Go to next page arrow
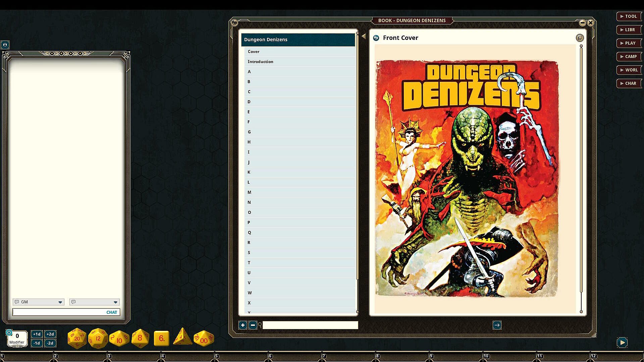The image size is (644, 362). click(x=497, y=325)
